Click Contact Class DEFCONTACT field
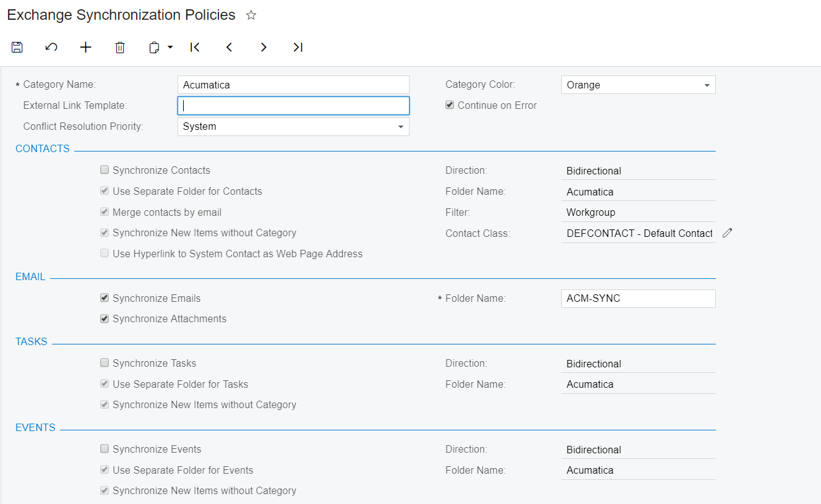Screen dimensions: 821x504 pos(638,233)
